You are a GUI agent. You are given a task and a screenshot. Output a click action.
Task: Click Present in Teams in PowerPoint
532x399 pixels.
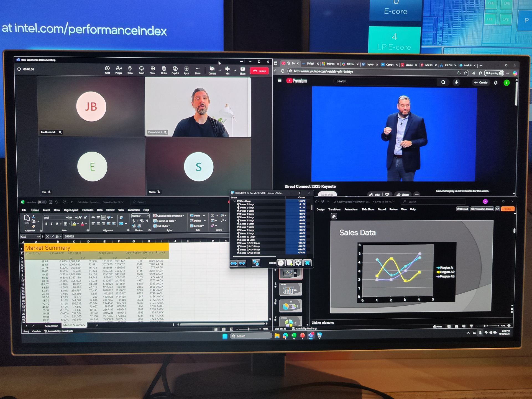click(x=482, y=209)
